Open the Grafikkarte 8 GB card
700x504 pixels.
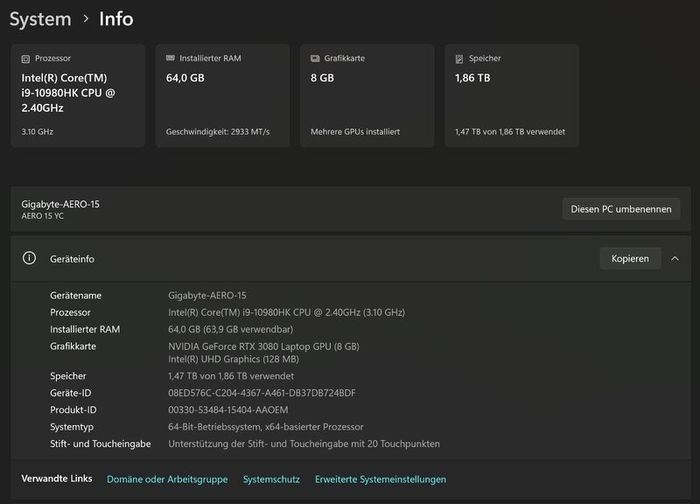click(367, 95)
